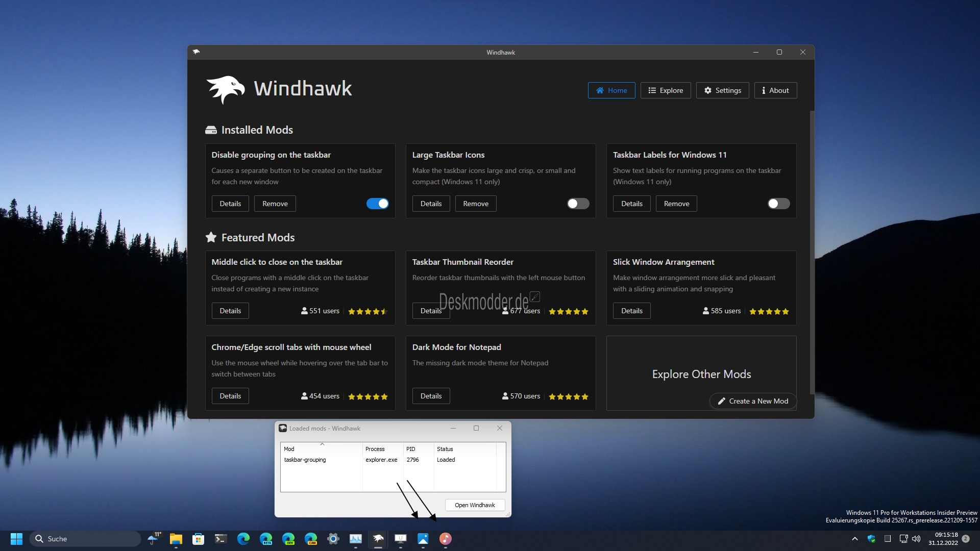Open Settings gear from the taskbar
The width and height of the screenshot is (980, 551).
(333, 539)
